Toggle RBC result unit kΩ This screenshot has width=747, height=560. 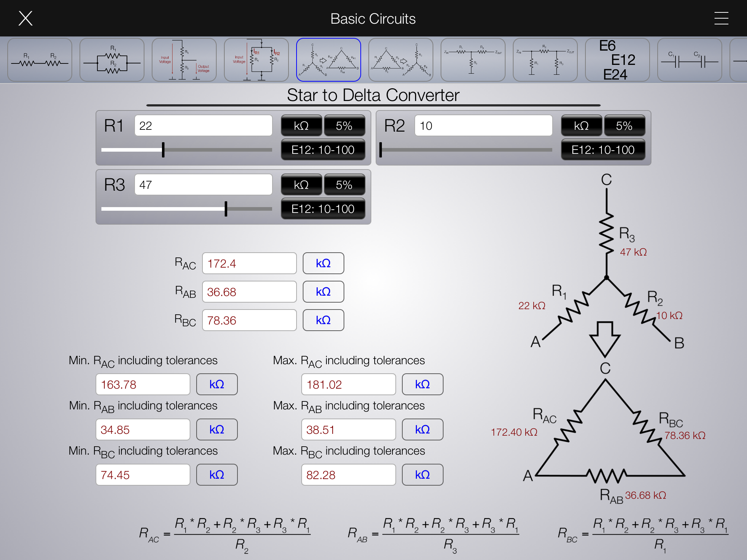(x=323, y=320)
